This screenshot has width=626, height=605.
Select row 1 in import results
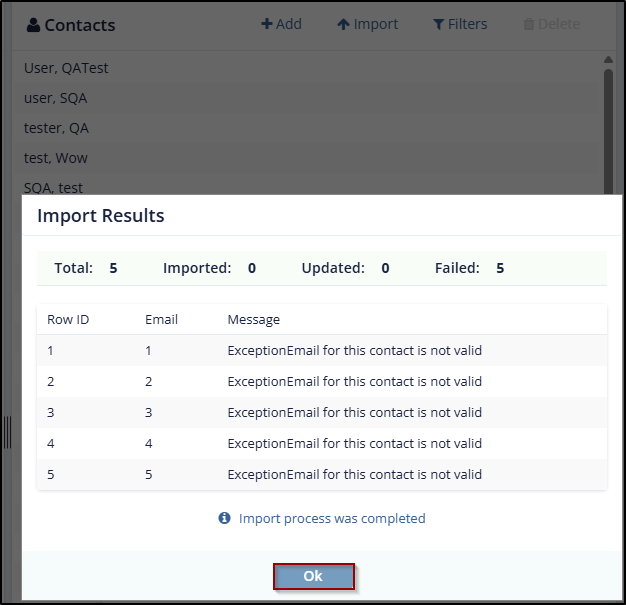tap(322, 350)
